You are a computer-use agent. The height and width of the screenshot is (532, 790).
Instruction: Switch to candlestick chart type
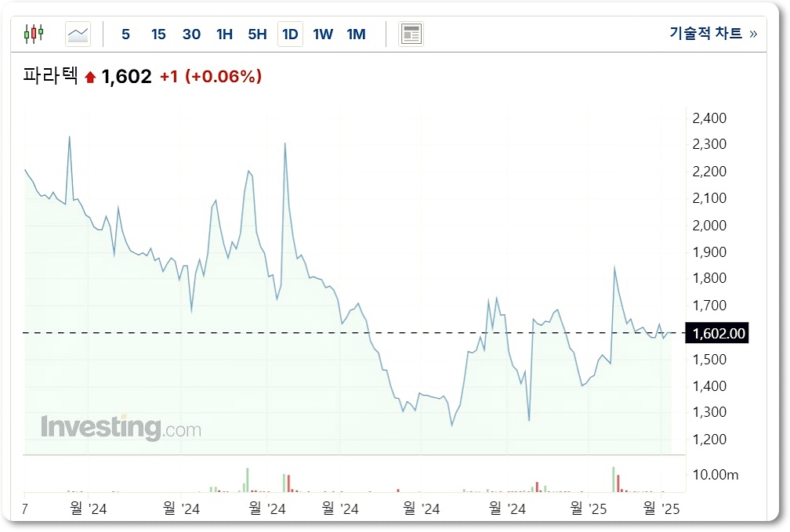tap(34, 34)
